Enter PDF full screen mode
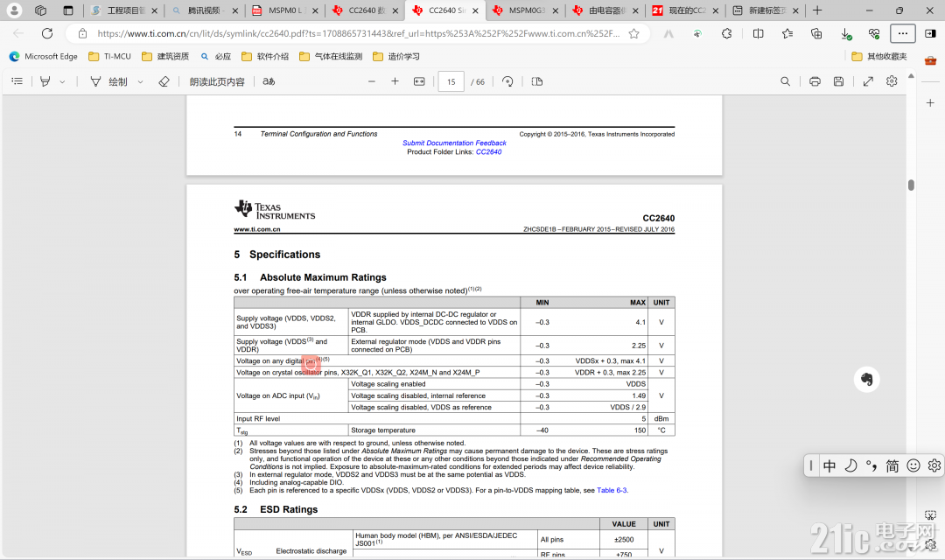945x560 pixels. pyautogui.click(x=869, y=81)
